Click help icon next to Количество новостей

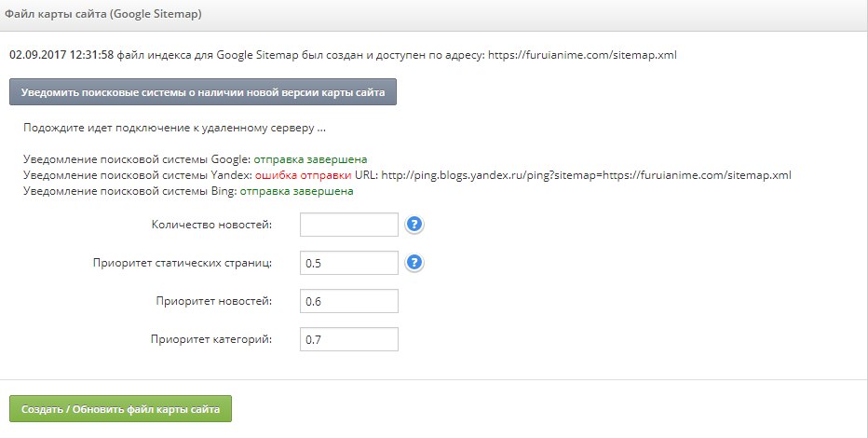click(414, 225)
